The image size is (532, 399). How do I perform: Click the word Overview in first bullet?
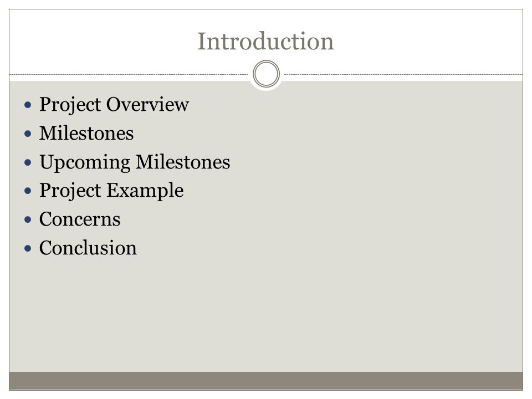pos(147,104)
